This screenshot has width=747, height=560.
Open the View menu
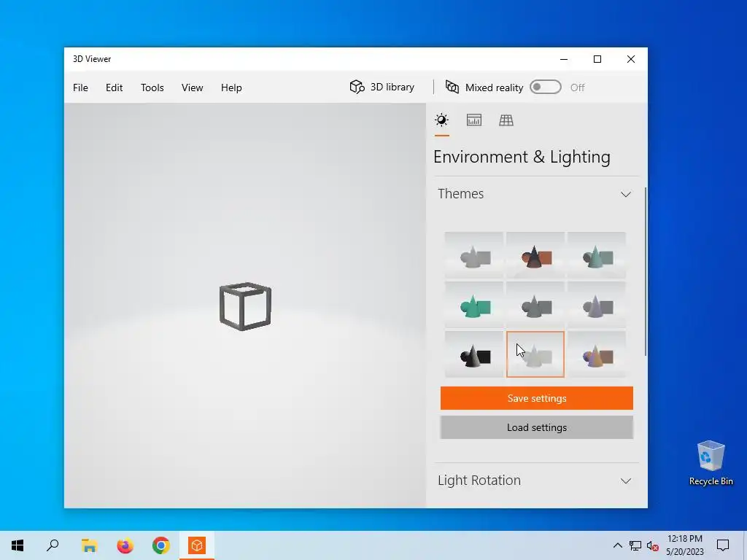(x=193, y=87)
